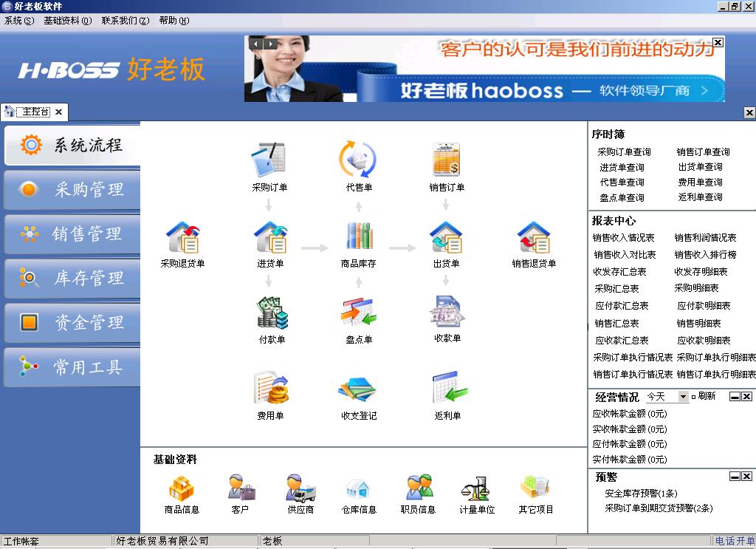The image size is (756, 549).
Task: Click the banner's next arrow button
Action: pos(271,44)
